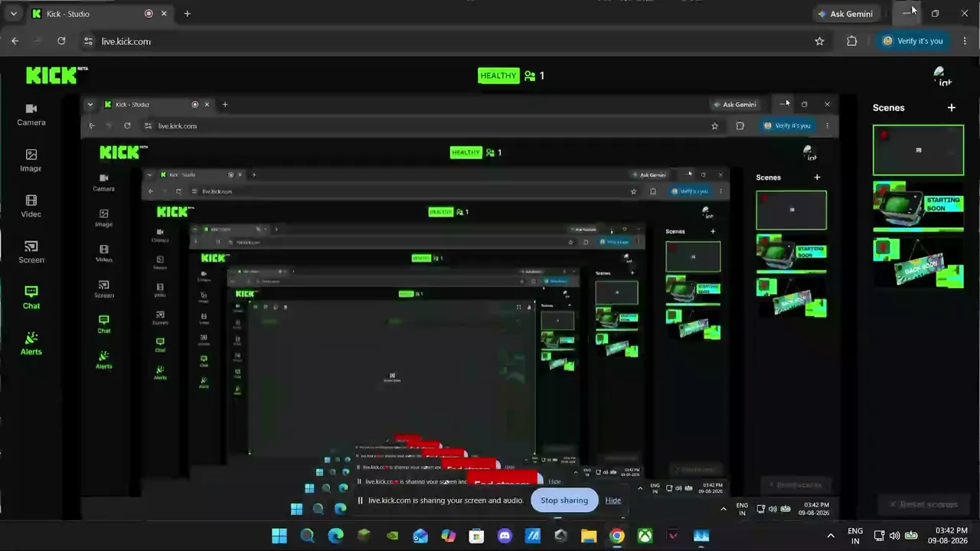Switch to the Starting Soon scene
The height and width of the screenshot is (551, 980).
click(x=918, y=207)
